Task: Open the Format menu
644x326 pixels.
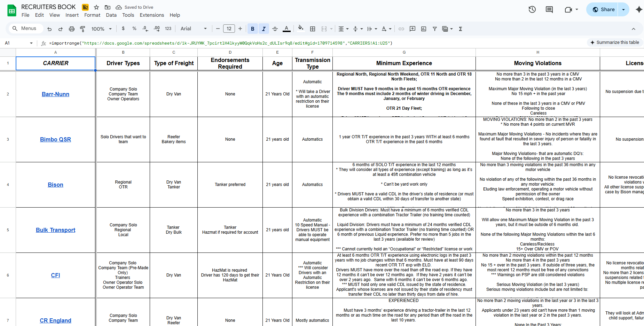Action: click(92, 15)
